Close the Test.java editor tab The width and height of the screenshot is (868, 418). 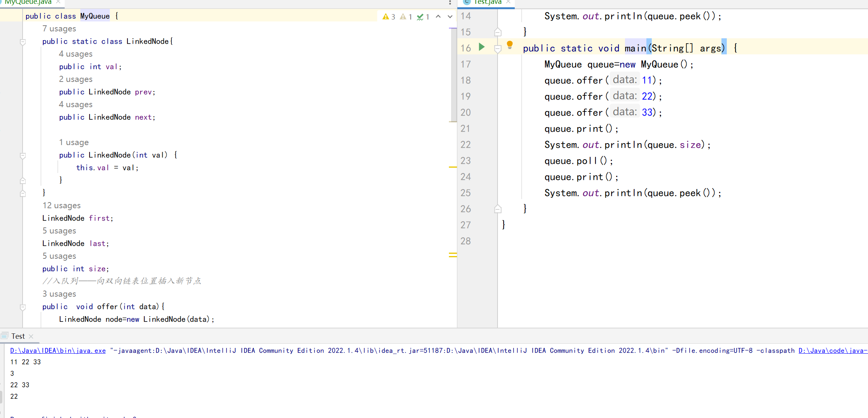click(508, 2)
